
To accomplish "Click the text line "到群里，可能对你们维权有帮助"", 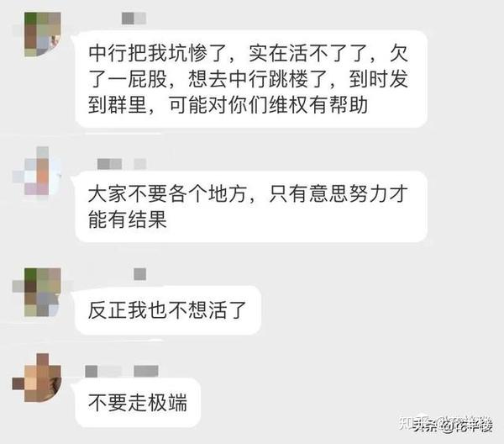I will (x=228, y=105).
